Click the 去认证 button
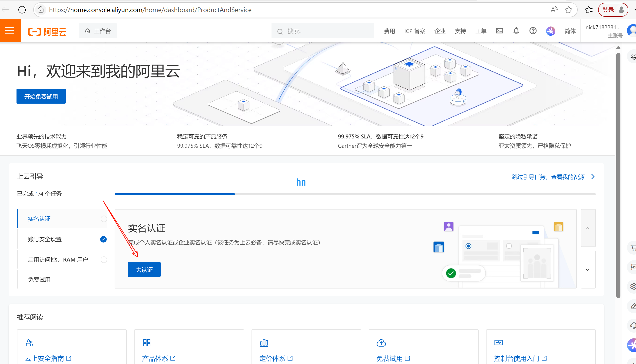This screenshot has width=636, height=364. tap(144, 269)
